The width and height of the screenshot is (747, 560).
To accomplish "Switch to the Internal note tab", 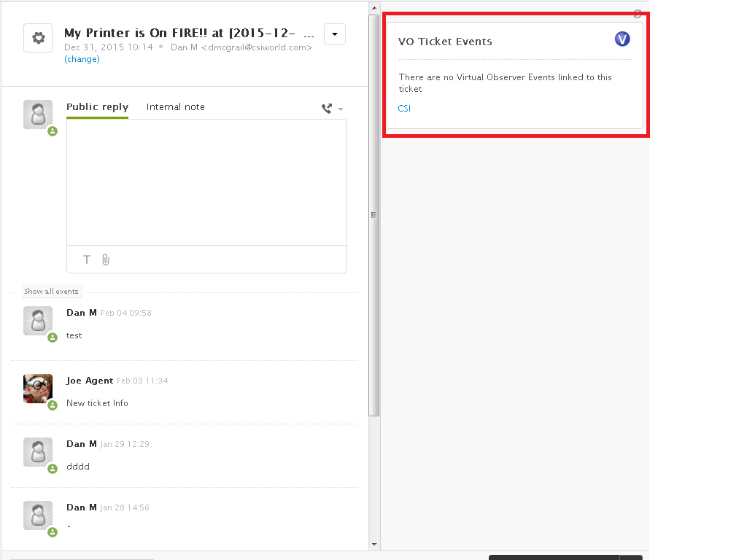I will (175, 107).
